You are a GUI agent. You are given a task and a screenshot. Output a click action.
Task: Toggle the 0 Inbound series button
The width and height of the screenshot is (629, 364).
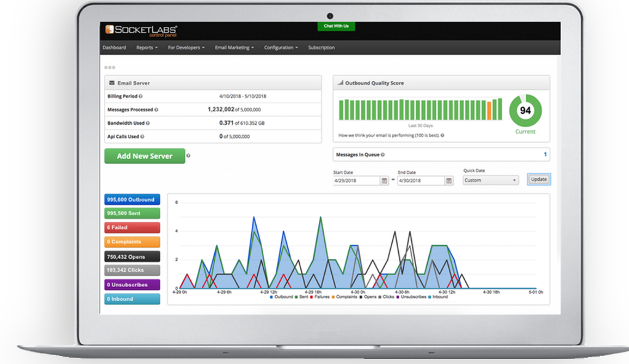132,299
